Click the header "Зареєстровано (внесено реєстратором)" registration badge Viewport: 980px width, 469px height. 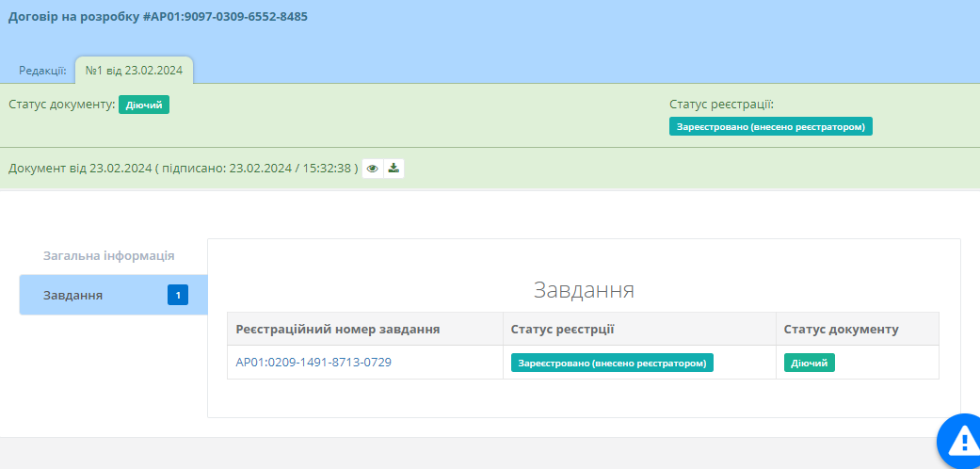click(x=770, y=126)
